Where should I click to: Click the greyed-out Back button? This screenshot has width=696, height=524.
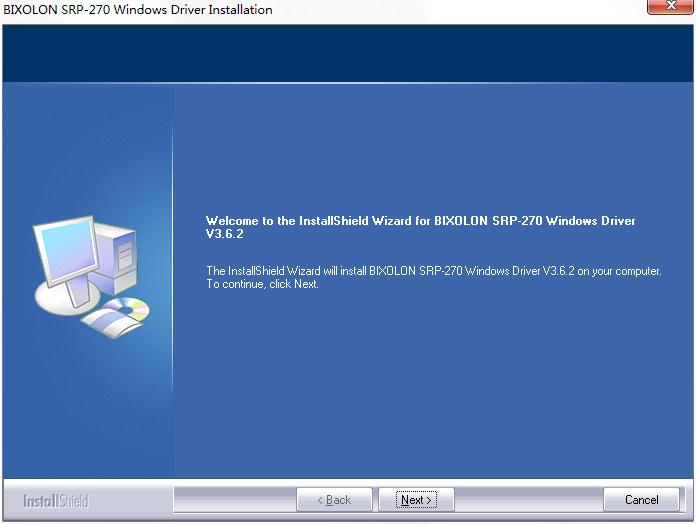(x=334, y=499)
